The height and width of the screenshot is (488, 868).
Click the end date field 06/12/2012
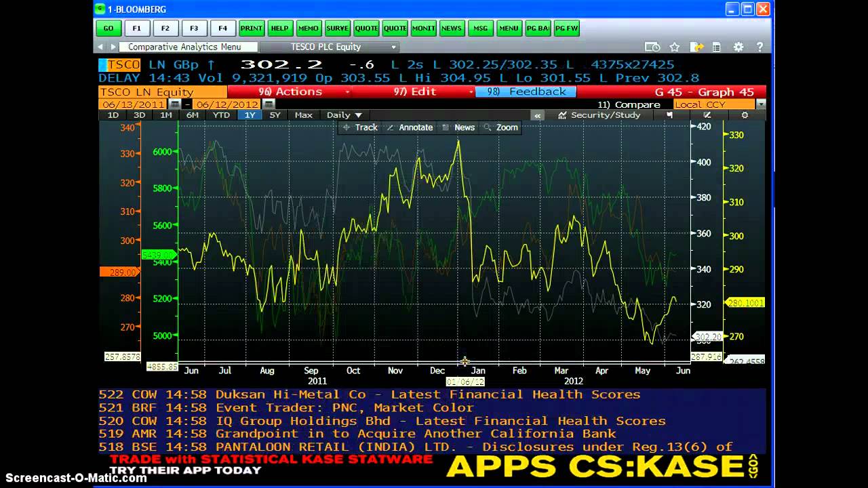(x=226, y=104)
